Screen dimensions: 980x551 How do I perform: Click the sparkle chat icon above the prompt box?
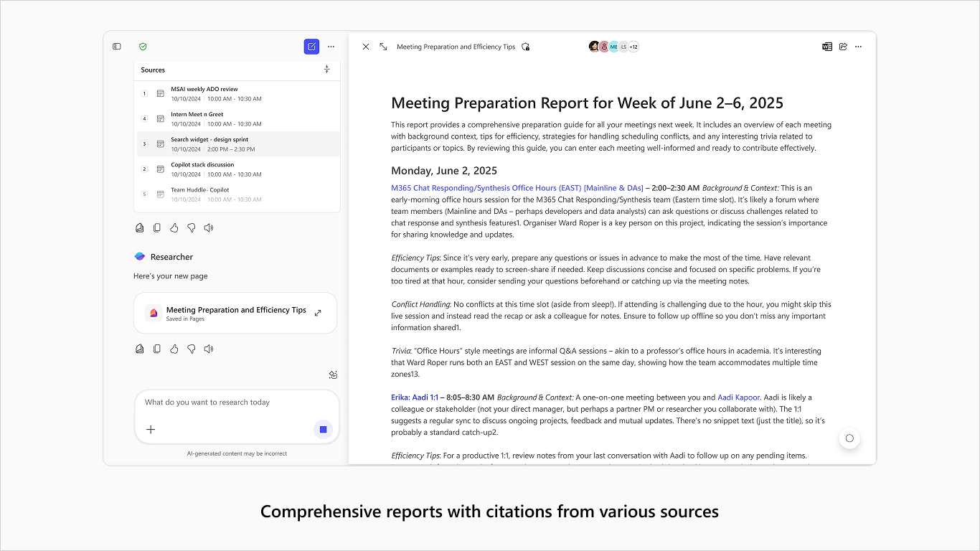tap(333, 375)
